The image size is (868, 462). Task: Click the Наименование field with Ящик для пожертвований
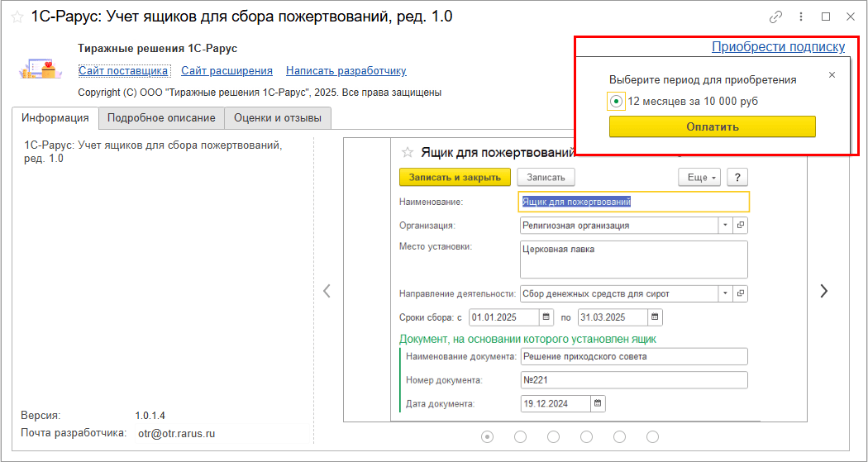tap(633, 202)
